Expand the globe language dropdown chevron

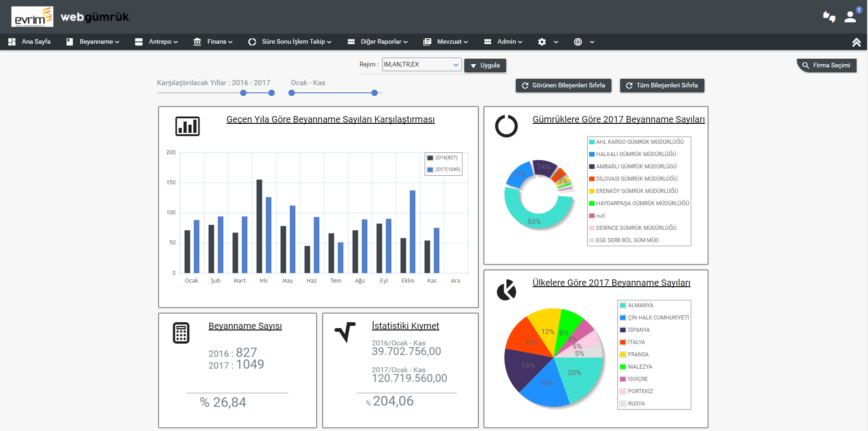[x=592, y=42]
